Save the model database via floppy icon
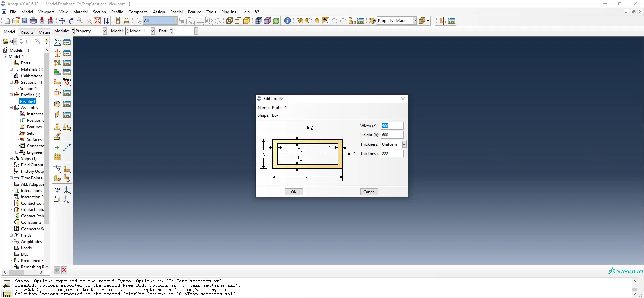The width and height of the screenshot is (644, 298). [25, 21]
